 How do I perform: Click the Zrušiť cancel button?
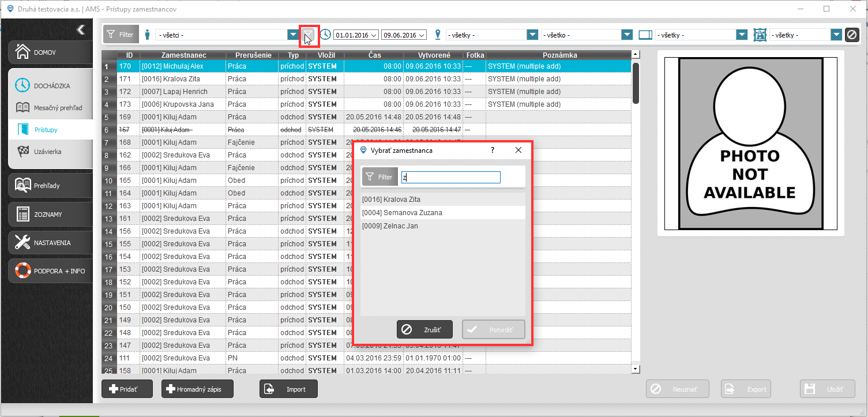click(x=424, y=329)
